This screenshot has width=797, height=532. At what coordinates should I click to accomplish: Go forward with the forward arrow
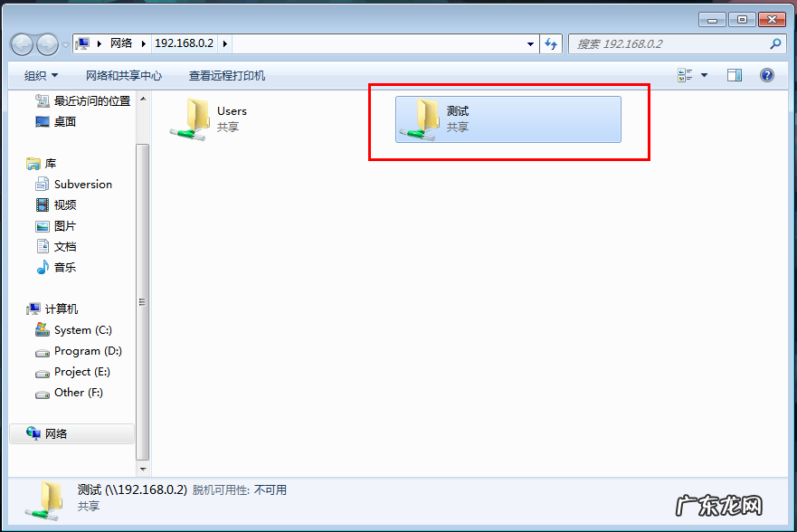pos(47,44)
